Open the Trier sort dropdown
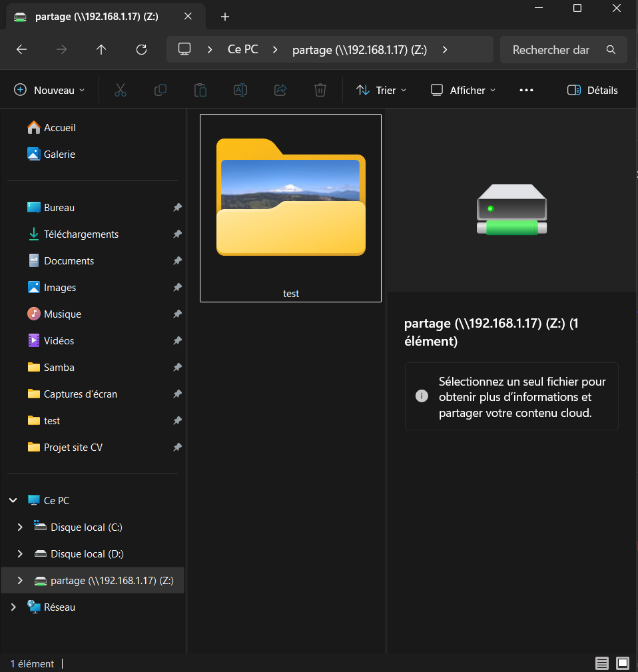This screenshot has height=672, width=638. [x=381, y=90]
